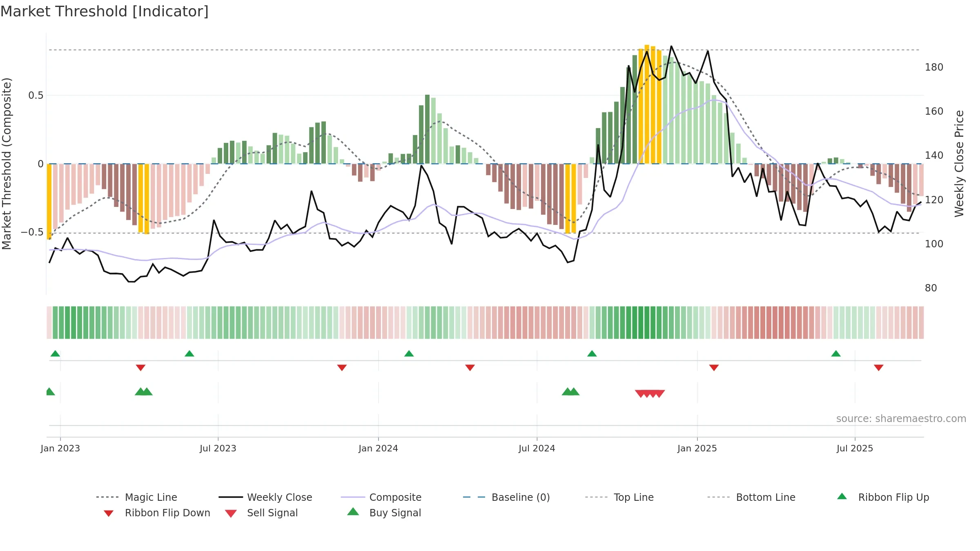The width and height of the screenshot is (980, 551).
Task: Toggle the Top Line legend entry
Action: coord(619,497)
